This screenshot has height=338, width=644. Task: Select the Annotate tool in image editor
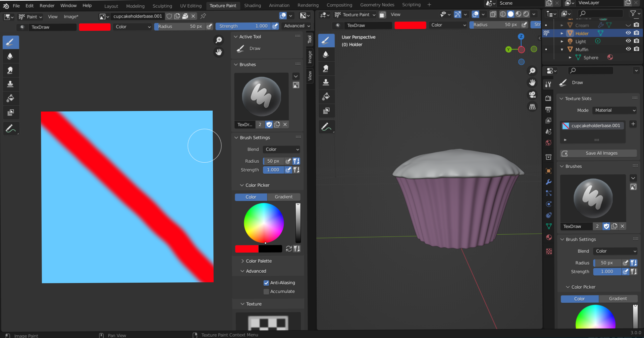click(x=11, y=128)
